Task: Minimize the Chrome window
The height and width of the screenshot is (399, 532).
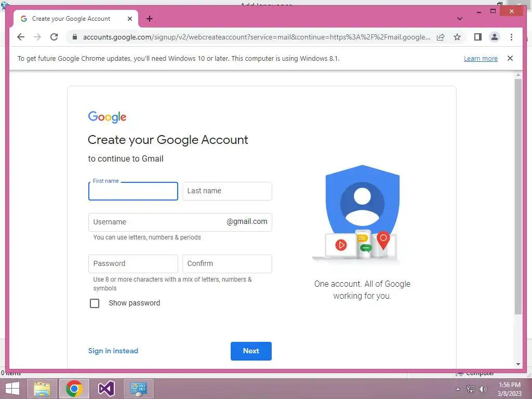Action: tap(478, 11)
